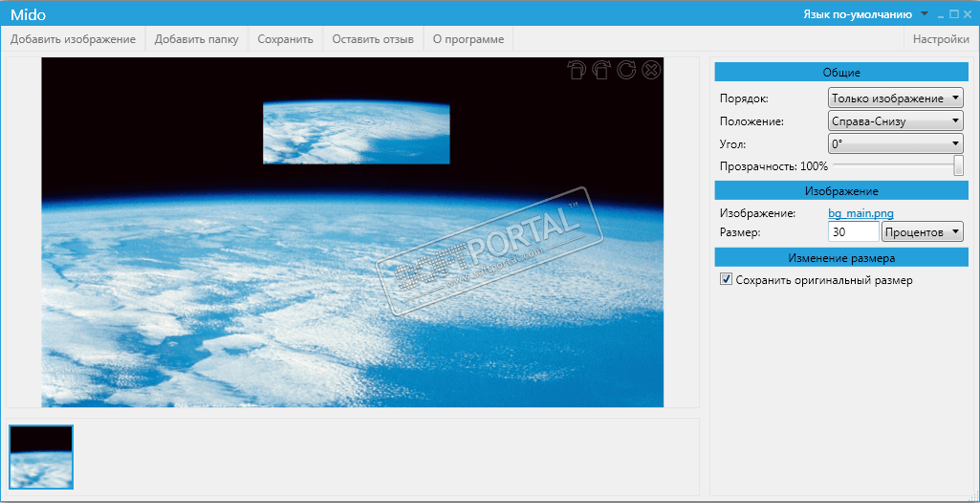Click the circular refresh icon over the preview
This screenshot has height=503, width=980.
tap(626, 70)
